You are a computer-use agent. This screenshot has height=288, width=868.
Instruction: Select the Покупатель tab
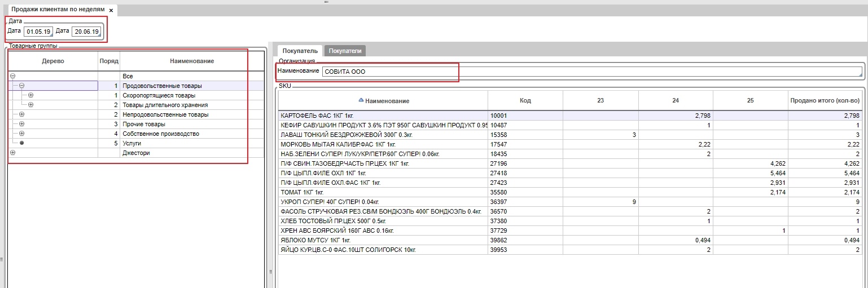tap(300, 51)
